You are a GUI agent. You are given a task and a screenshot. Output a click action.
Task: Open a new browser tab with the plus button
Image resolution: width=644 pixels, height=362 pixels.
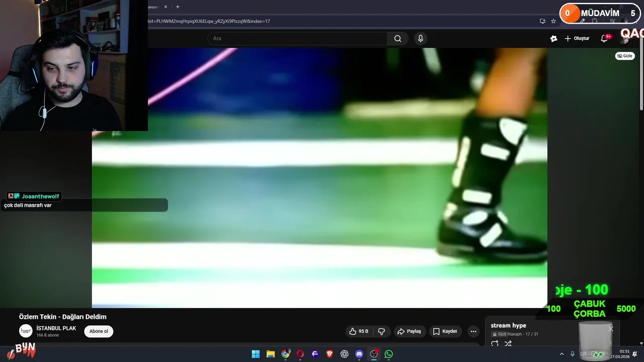point(178,7)
